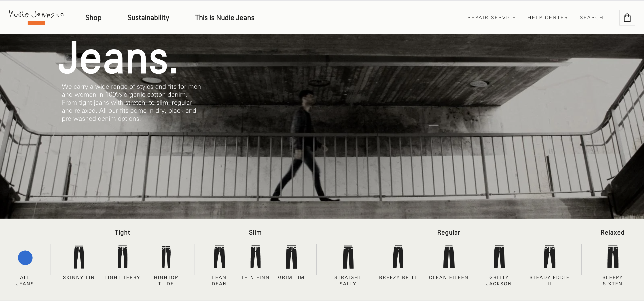The image size is (644, 301).
Task: Click the LEAN DEAN text label
Action: pyautogui.click(x=219, y=280)
